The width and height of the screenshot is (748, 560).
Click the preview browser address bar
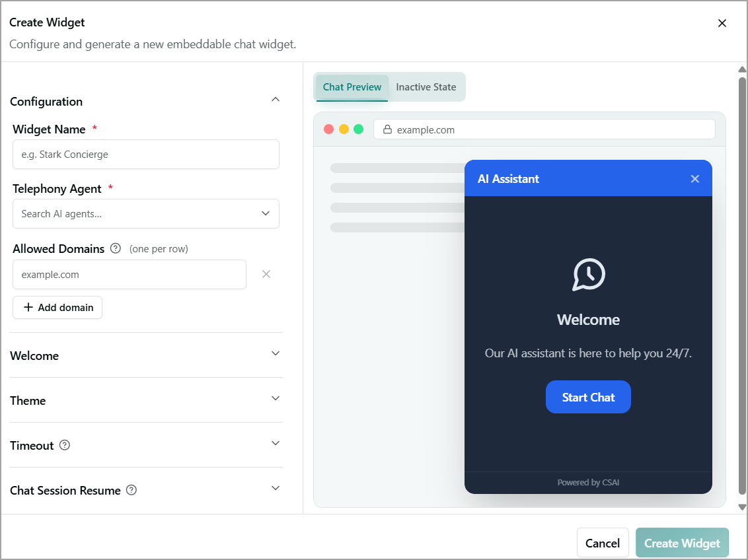(544, 129)
